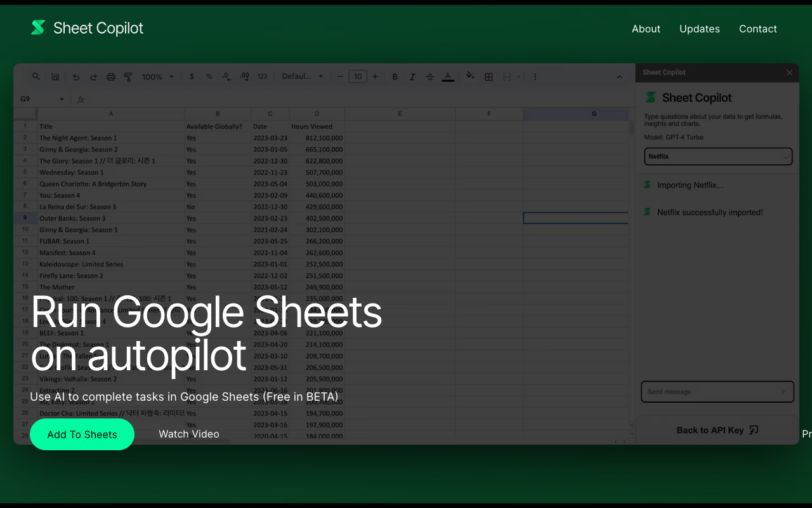
Task: Click the Watch Video link
Action: [188, 434]
